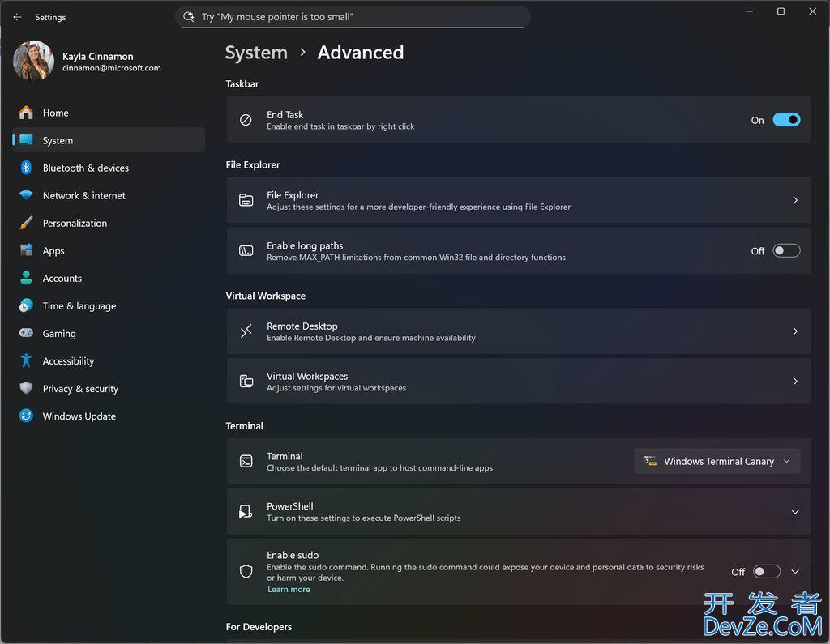
Task: Click the Windows Update refresh icon
Action: click(26, 416)
